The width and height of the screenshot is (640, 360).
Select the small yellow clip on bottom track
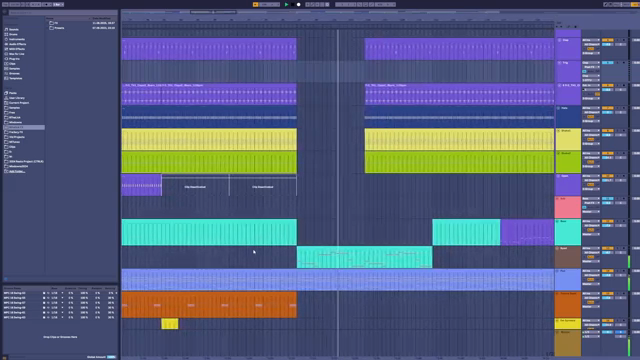(x=170, y=324)
